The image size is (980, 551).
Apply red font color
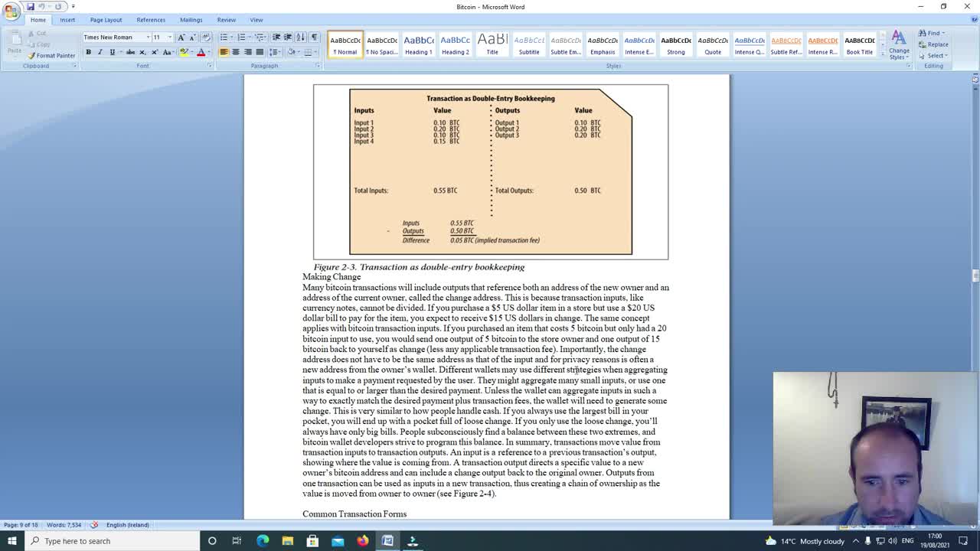click(201, 52)
